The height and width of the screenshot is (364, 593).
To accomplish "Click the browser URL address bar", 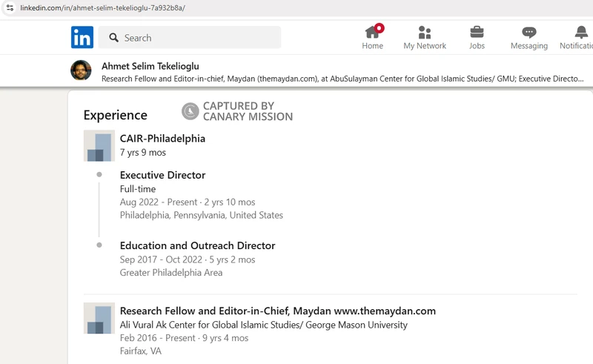I will (296, 7).
